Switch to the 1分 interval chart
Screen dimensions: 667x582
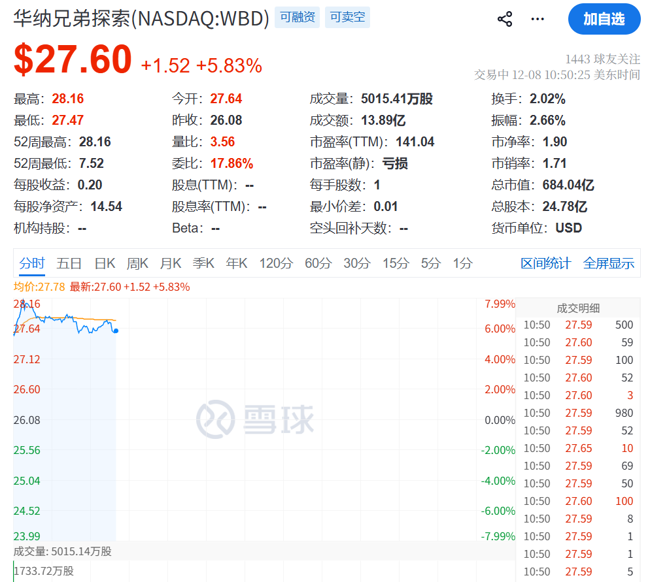(x=462, y=263)
